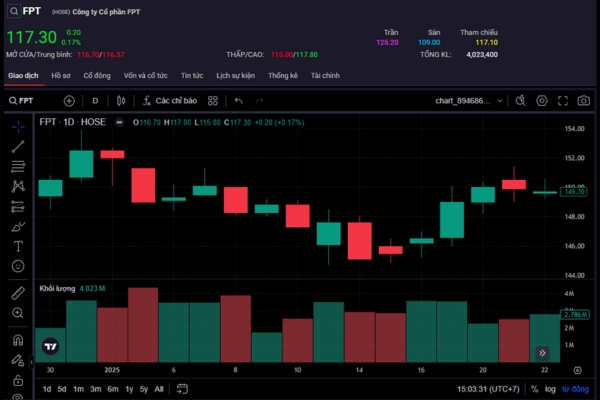Viewport: 600px width, 400px height.
Task: Open the Lịch sự kiện tab
Action: (236, 75)
